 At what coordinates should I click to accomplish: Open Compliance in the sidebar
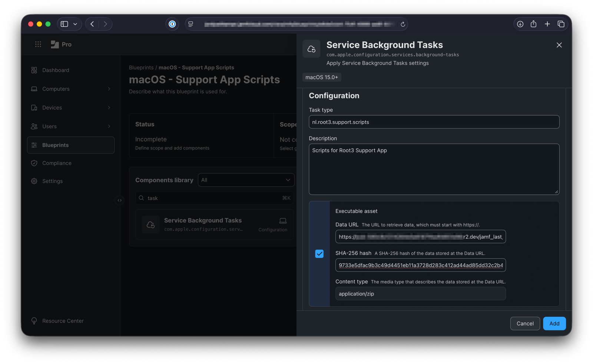pos(57,163)
